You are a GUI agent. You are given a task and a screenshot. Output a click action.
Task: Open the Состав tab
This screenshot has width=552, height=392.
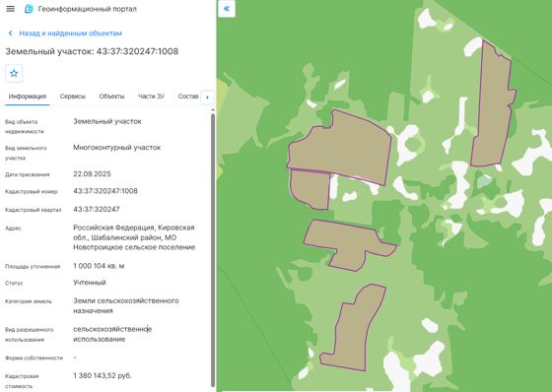pyautogui.click(x=188, y=97)
